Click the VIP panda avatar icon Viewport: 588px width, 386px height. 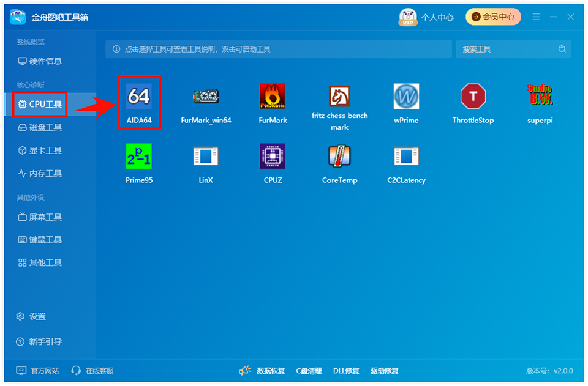tap(408, 17)
